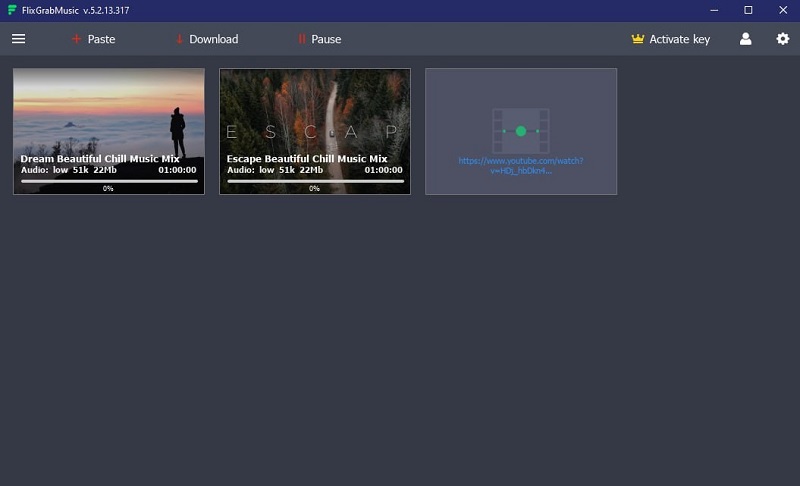Click the Escape Beautiful Chill Music Mix title

click(x=307, y=159)
